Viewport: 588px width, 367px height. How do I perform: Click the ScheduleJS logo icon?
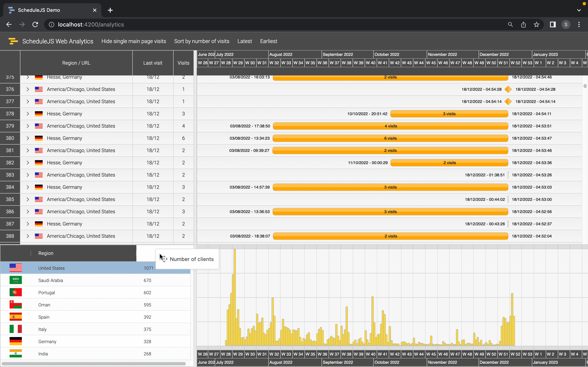13,41
